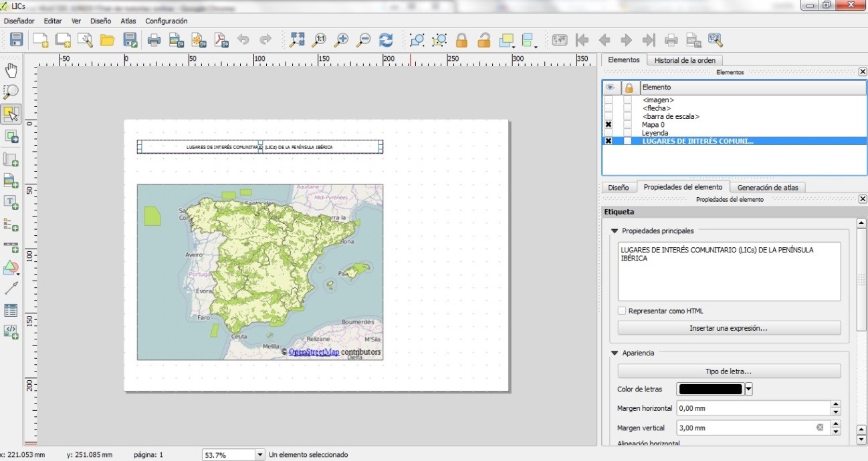Zoom to 100% with the 1:1 icon

(x=320, y=40)
